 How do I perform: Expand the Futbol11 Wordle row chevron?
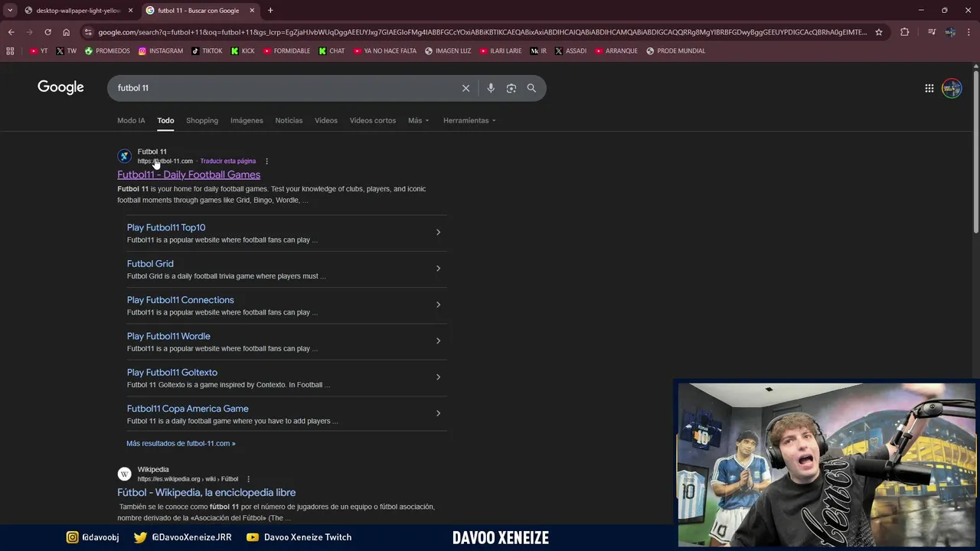438,341
